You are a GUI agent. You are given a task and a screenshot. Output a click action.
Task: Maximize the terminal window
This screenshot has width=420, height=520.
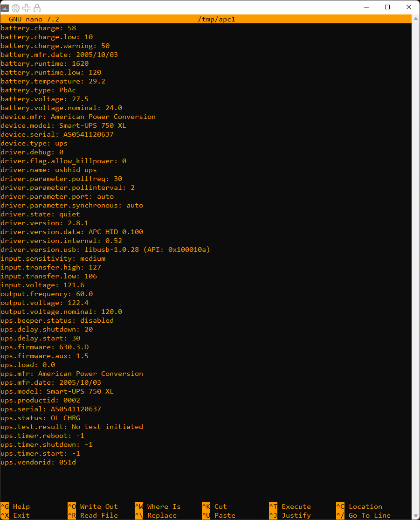(x=387, y=7)
